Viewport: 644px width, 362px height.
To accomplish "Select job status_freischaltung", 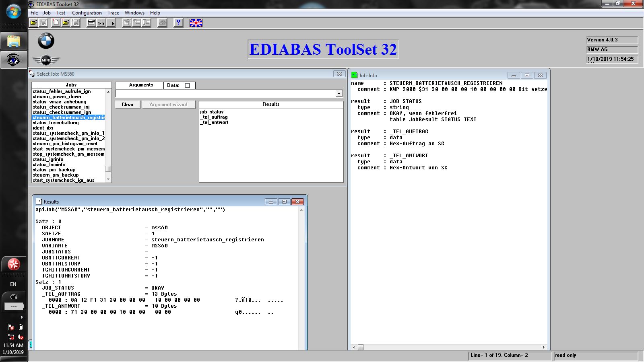I will coord(56,123).
